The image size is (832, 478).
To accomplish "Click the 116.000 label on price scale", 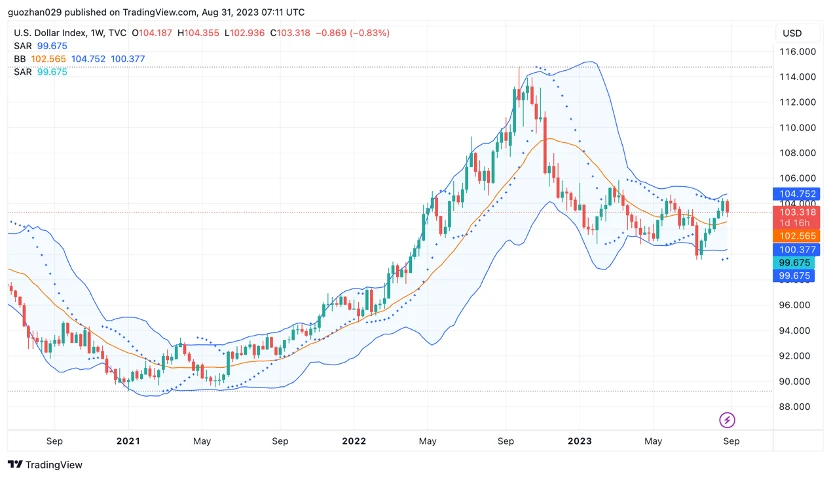I will pos(796,52).
